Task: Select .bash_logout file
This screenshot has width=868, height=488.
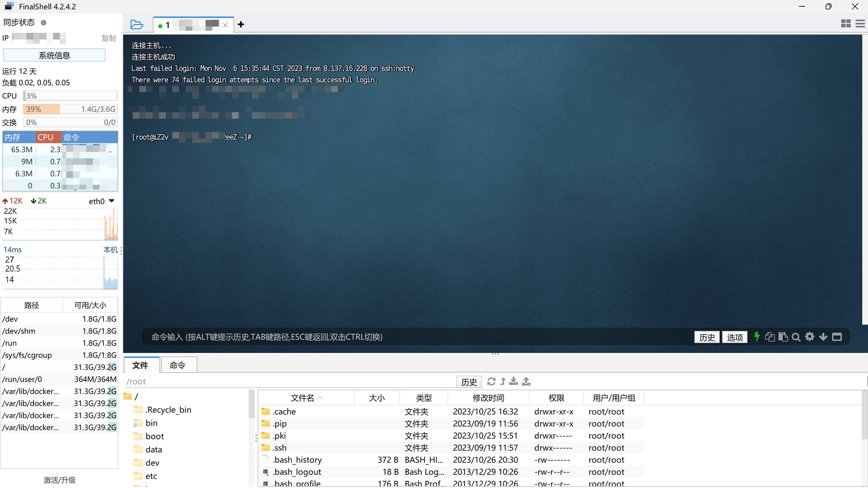Action: click(x=451, y=472)
